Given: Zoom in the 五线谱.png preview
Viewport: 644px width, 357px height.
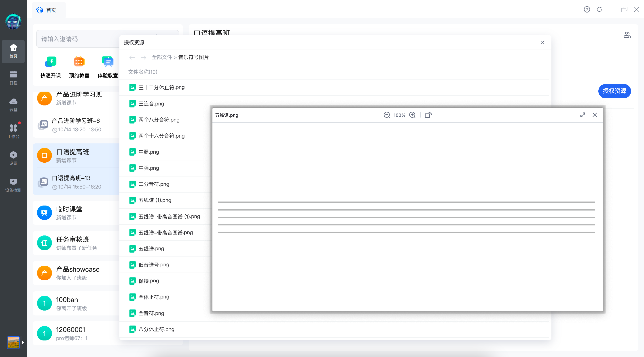Looking at the screenshot, I should click(412, 115).
